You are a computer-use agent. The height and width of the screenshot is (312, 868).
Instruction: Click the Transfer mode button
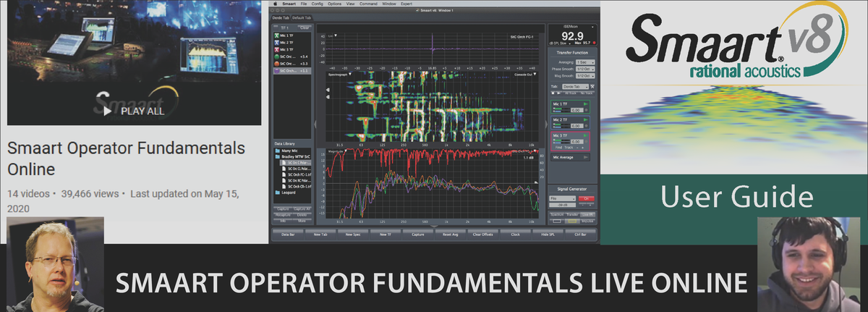(571, 215)
